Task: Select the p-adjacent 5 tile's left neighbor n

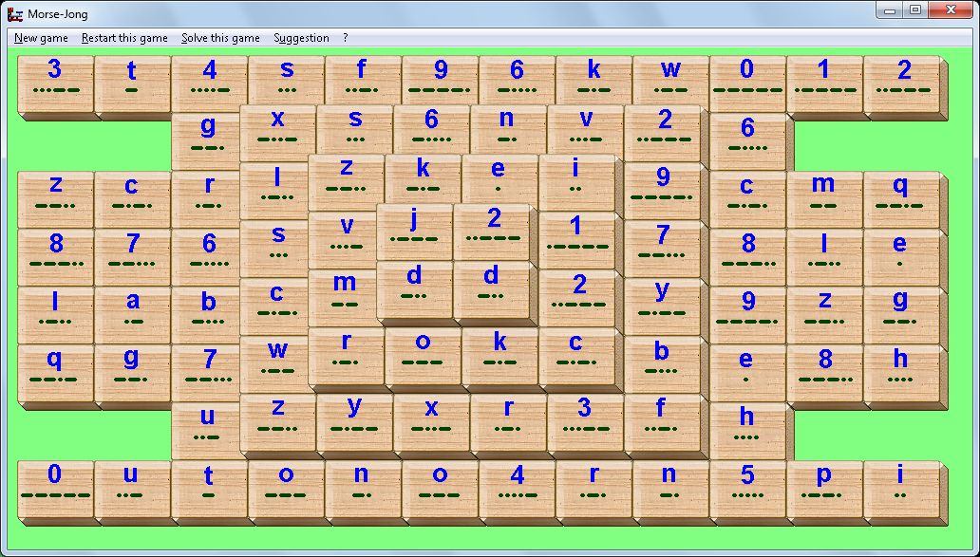Action: tap(670, 489)
